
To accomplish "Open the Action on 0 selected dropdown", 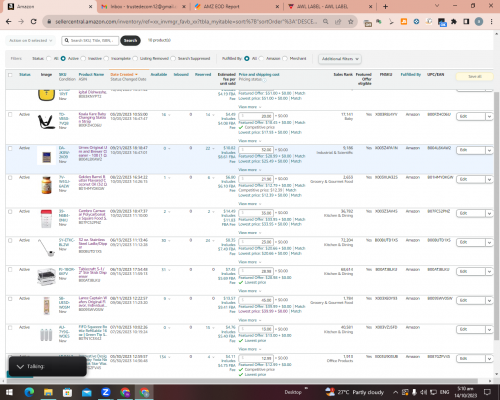I will 30,40.
